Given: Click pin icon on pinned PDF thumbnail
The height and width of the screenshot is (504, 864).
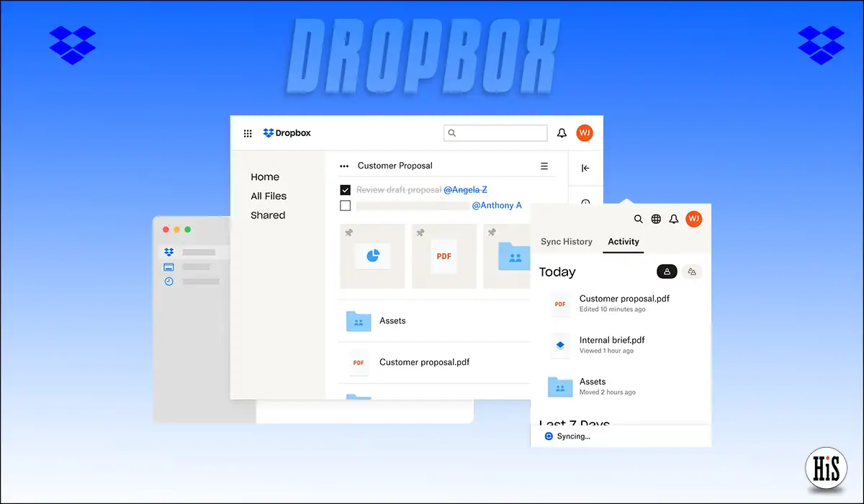Looking at the screenshot, I should (420, 233).
